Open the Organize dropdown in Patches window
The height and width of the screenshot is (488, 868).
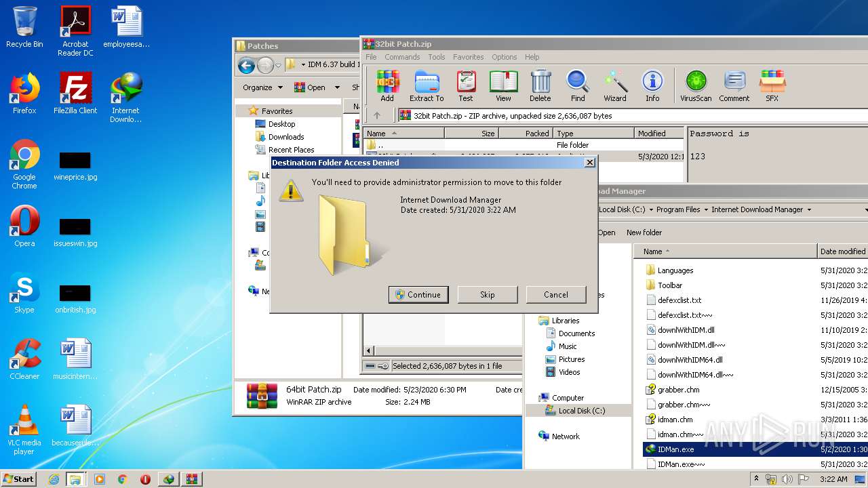[262, 87]
